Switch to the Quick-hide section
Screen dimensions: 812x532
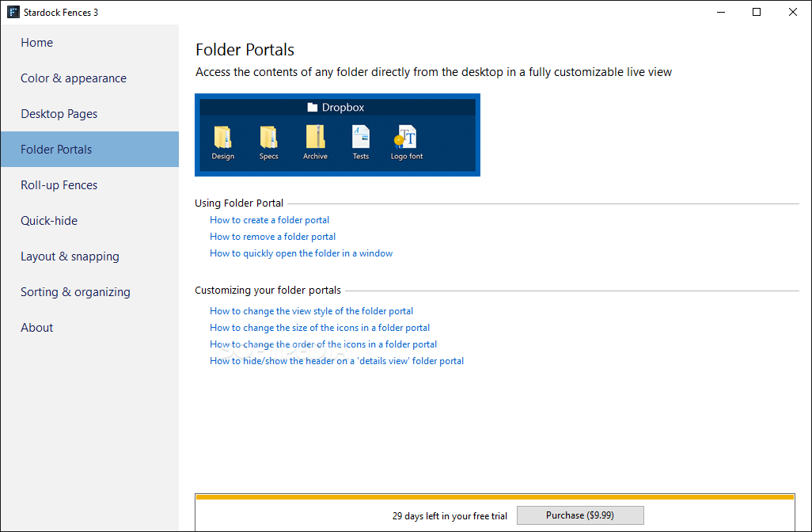tap(90, 221)
